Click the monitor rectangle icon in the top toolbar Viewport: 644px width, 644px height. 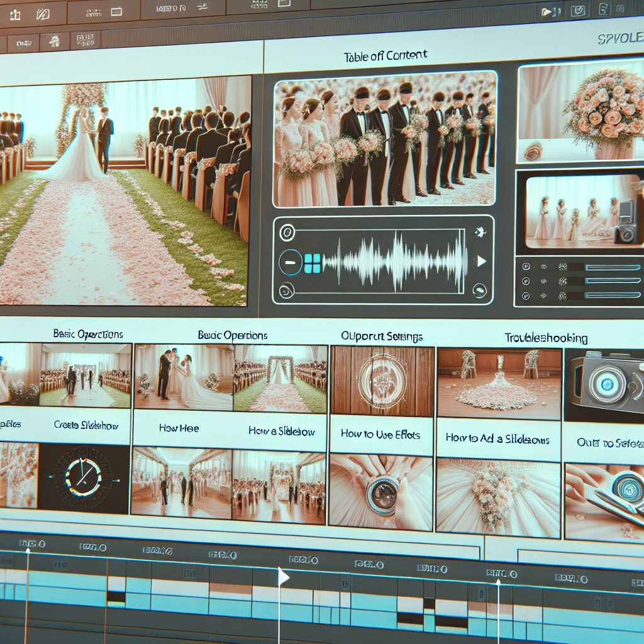tap(116, 12)
